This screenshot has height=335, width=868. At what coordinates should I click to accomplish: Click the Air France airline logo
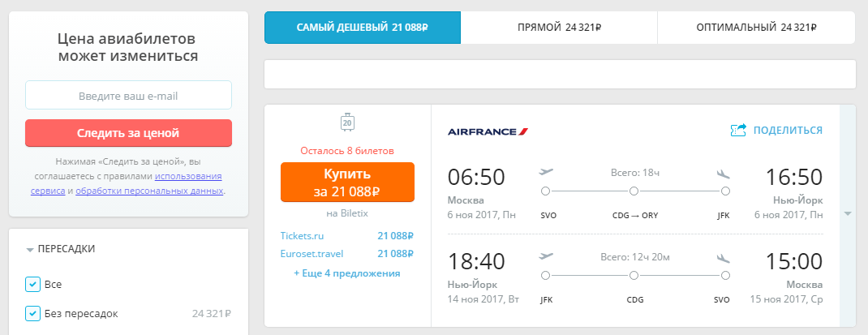pos(488,131)
